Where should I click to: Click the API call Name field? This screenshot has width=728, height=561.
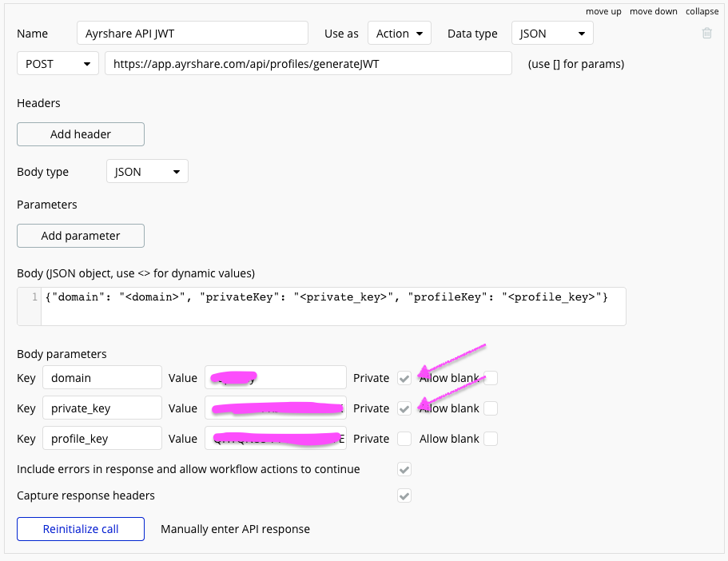pyautogui.click(x=193, y=34)
